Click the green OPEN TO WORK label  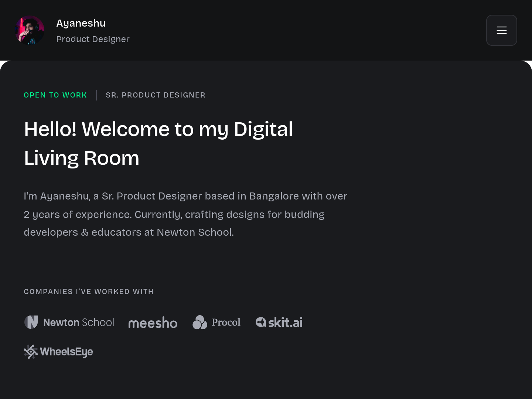click(55, 95)
